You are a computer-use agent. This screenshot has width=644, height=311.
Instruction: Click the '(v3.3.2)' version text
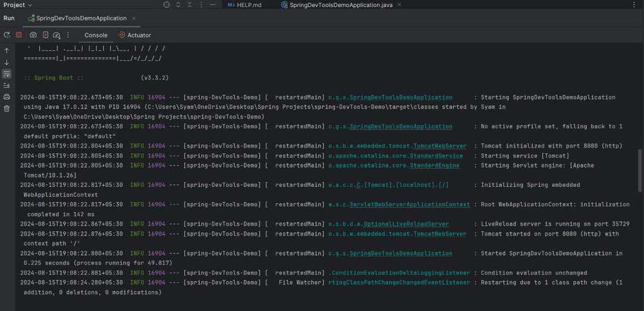[x=155, y=78]
